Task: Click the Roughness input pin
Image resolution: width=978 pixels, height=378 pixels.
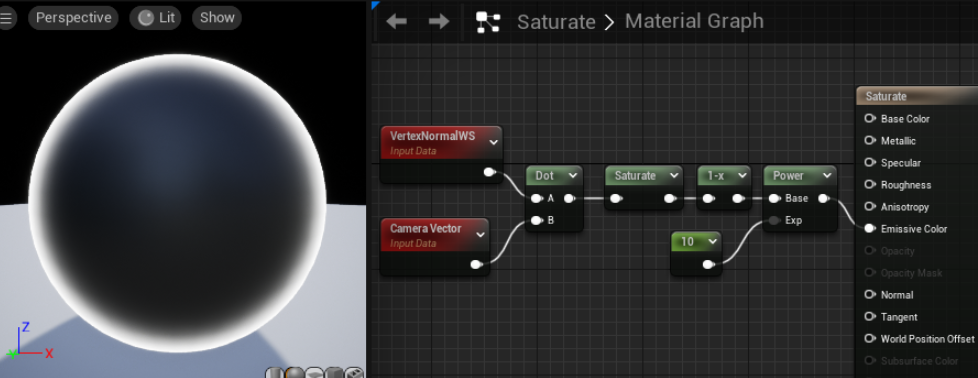Action: pos(869,185)
